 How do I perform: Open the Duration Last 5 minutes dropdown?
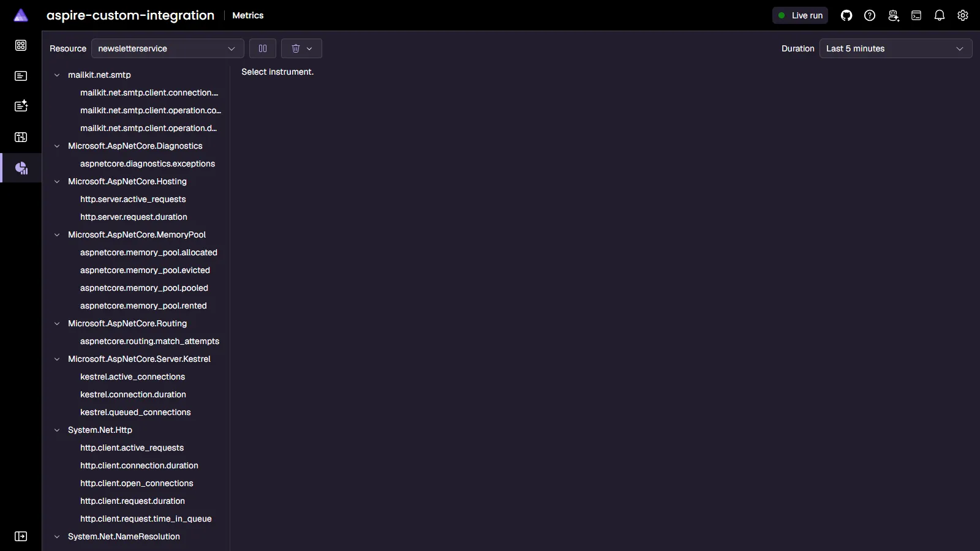tap(895, 48)
